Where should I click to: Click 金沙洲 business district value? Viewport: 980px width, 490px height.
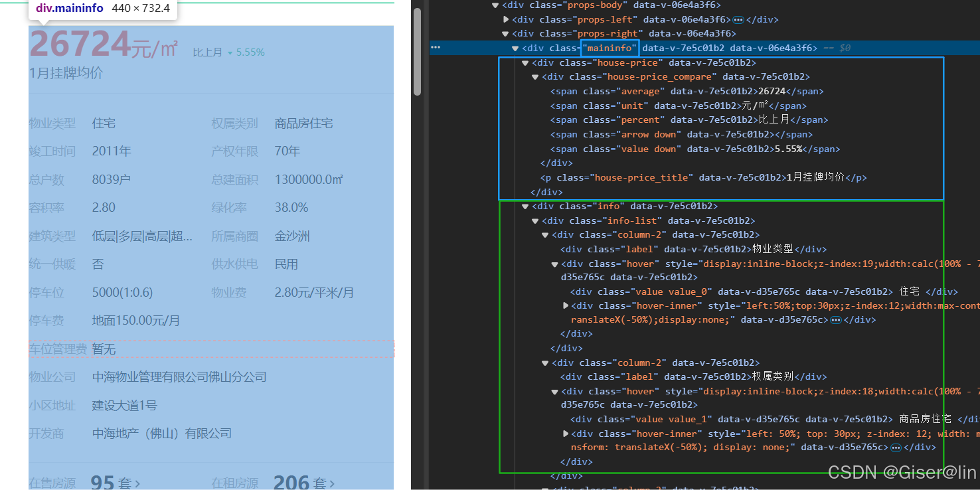pos(292,236)
